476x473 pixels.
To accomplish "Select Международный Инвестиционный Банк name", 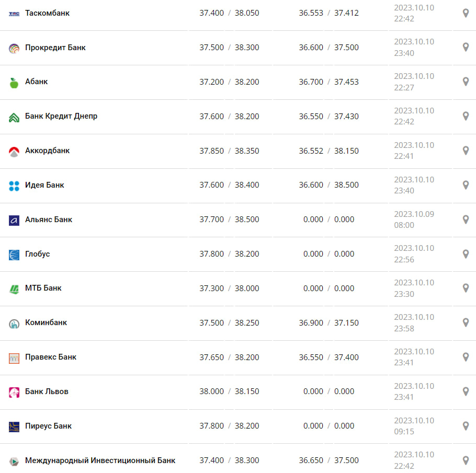I will (100, 460).
